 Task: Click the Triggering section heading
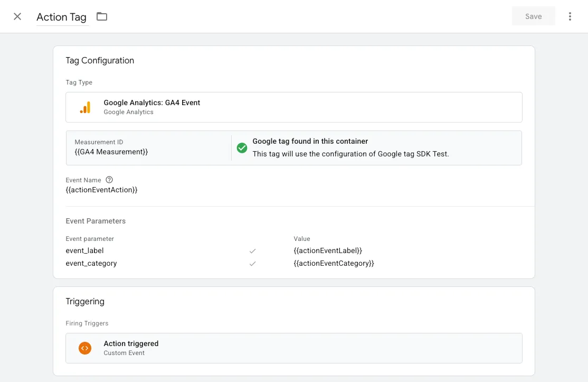(x=85, y=302)
